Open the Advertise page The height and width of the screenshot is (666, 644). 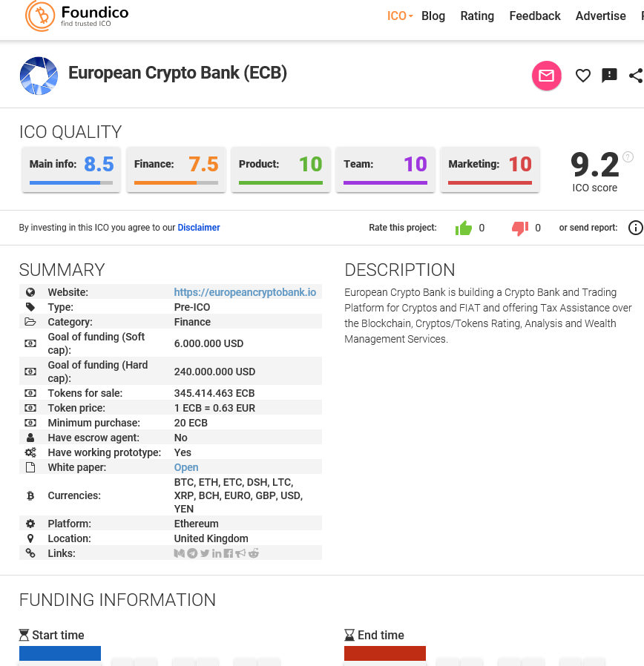pos(600,16)
